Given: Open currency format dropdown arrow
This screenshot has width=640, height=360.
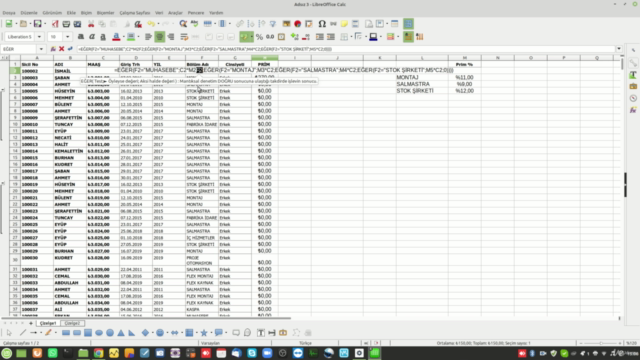Looking at the screenshot, I should coord(252,37).
